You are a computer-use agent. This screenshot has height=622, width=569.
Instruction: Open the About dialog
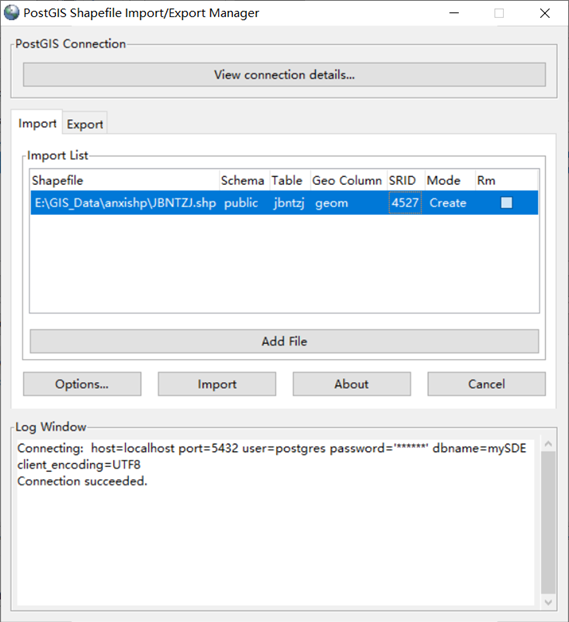tap(352, 384)
